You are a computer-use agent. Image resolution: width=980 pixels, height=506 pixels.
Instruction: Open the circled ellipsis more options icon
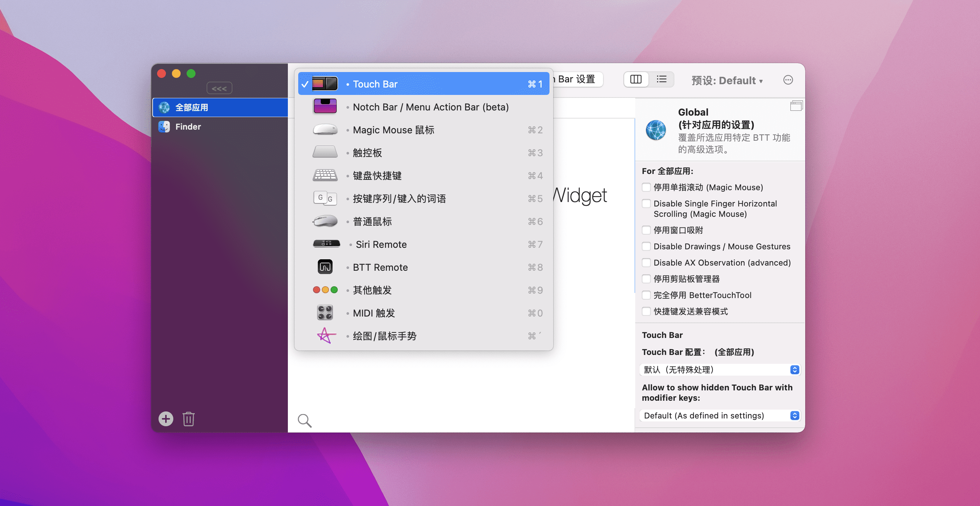tap(788, 80)
